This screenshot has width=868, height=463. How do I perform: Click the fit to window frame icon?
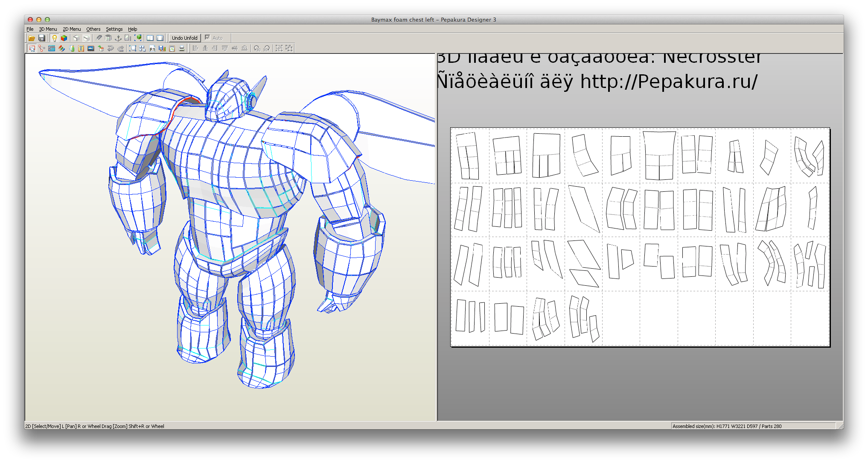[133, 48]
